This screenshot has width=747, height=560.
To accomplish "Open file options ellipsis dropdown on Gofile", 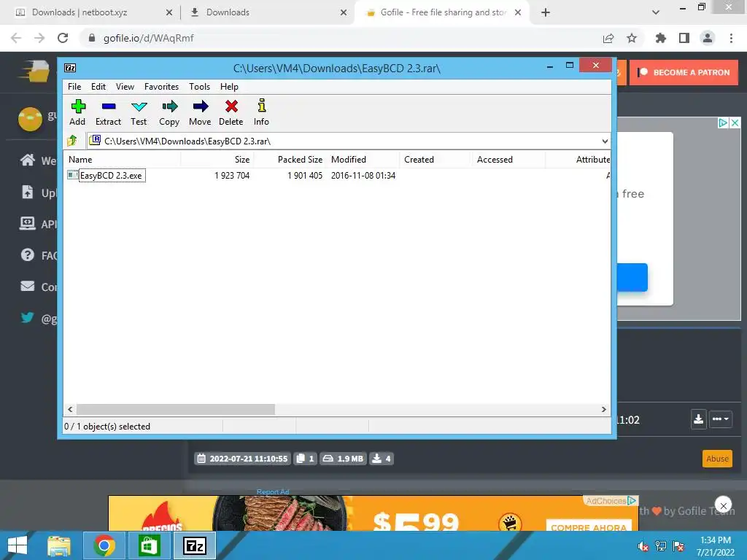I will [x=720, y=419].
